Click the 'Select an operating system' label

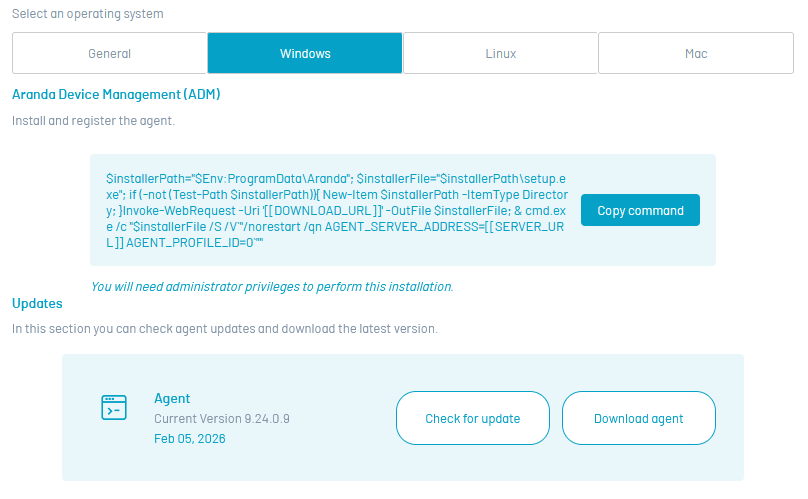click(x=88, y=14)
